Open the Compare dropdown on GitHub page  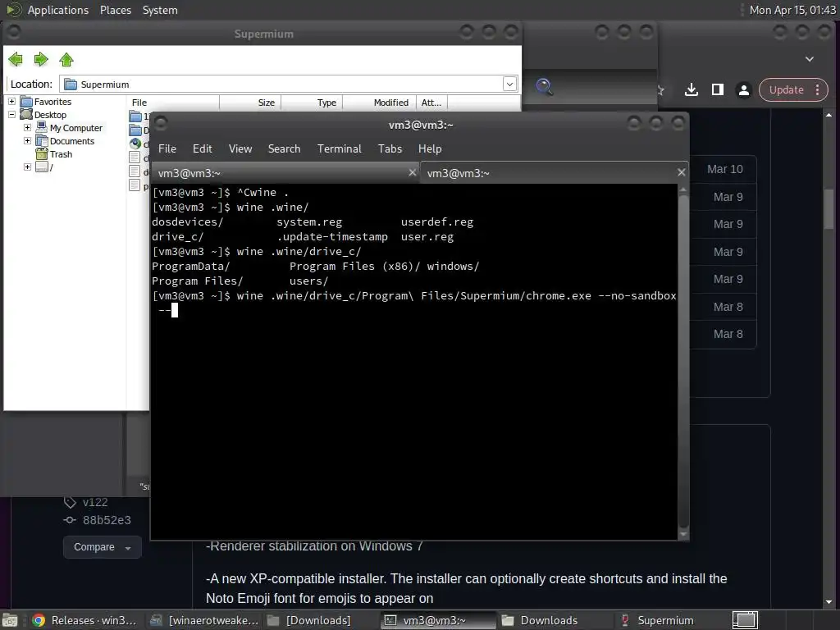click(x=103, y=547)
